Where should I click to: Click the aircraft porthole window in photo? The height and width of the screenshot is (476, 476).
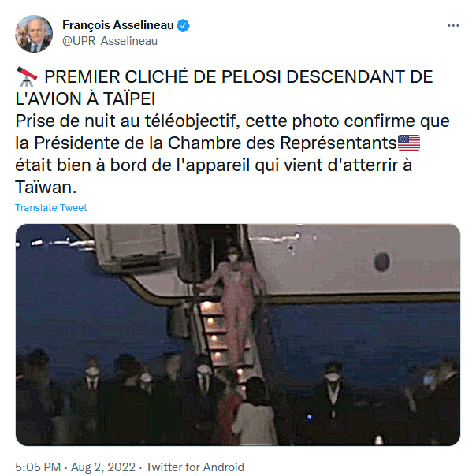tap(382, 262)
